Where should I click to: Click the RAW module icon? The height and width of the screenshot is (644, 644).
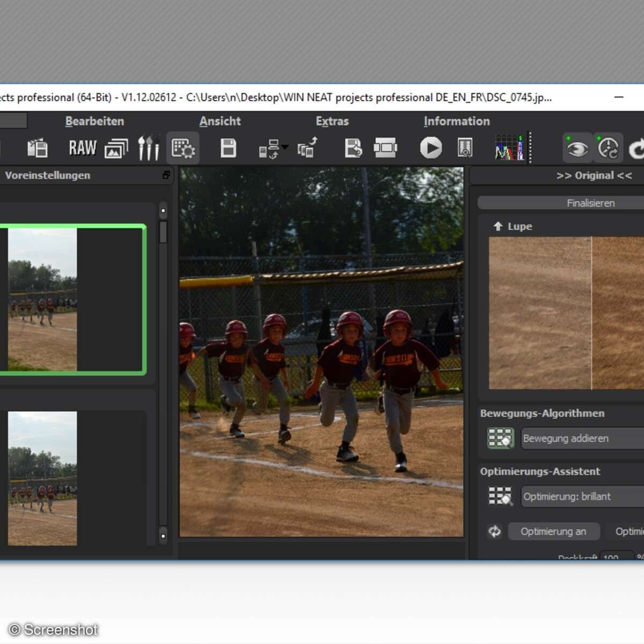[82, 148]
